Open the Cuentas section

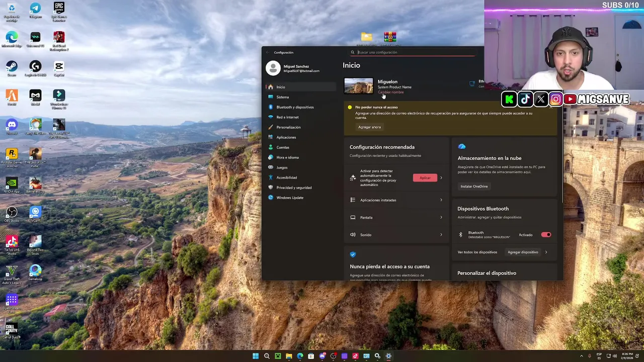click(x=300, y=147)
